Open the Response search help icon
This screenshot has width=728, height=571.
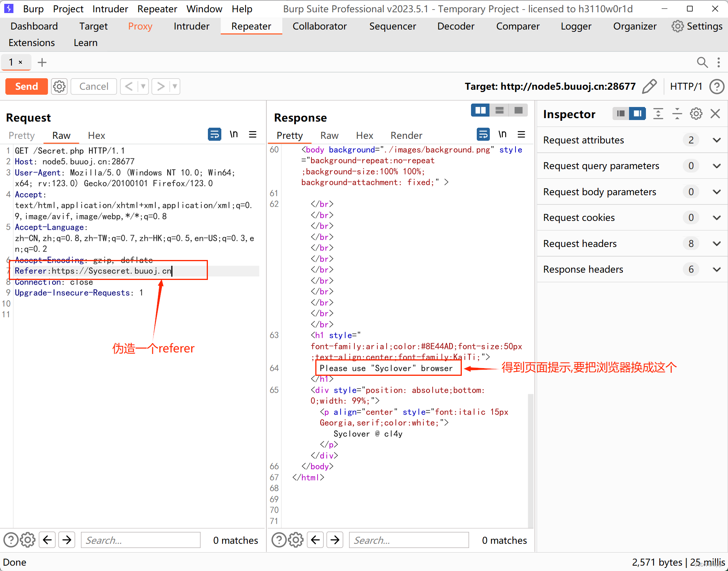click(279, 540)
